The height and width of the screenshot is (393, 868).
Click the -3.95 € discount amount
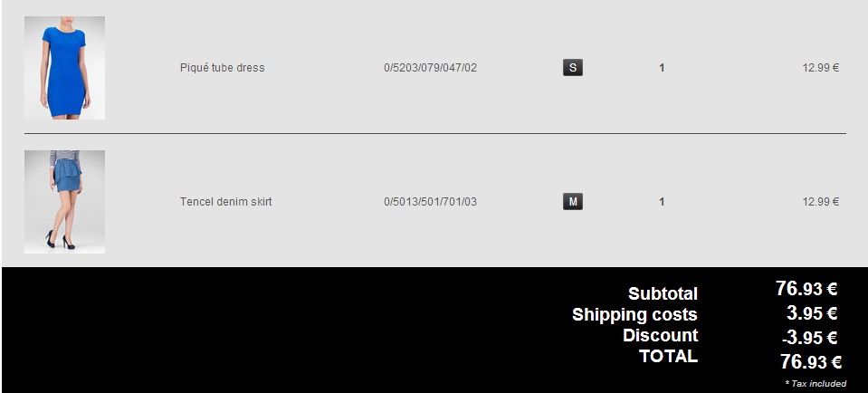click(x=809, y=339)
